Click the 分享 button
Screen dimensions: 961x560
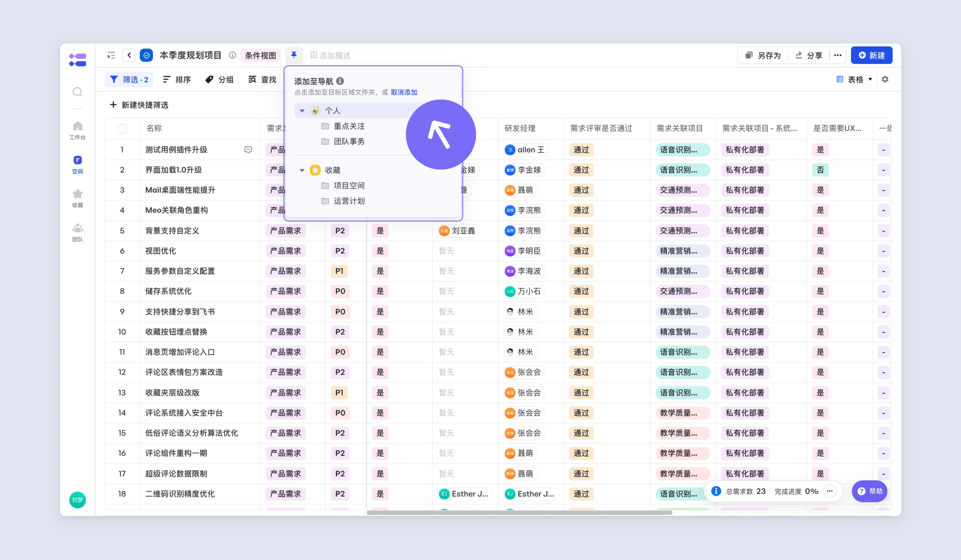809,56
